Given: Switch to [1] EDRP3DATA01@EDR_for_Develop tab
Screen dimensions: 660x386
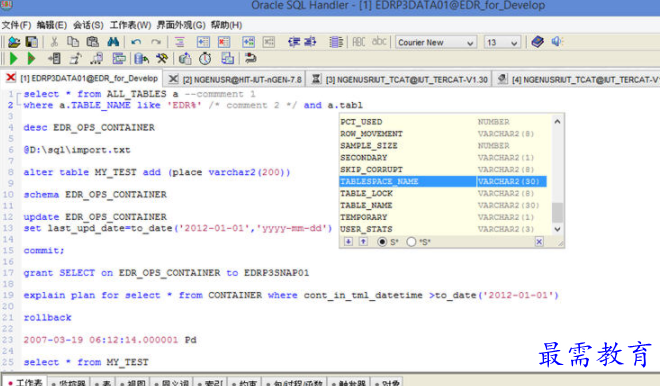Looking at the screenshot, I should coord(82,79).
